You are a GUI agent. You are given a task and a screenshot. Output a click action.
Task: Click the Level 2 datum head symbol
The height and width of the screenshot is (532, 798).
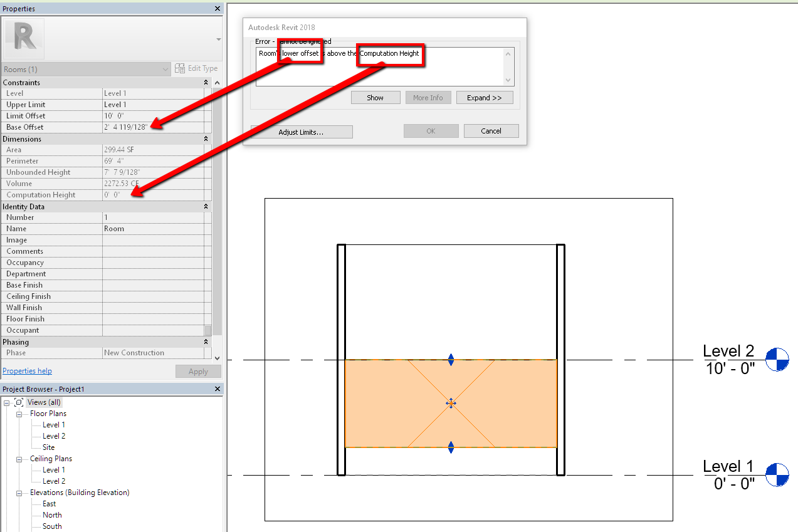click(x=777, y=360)
